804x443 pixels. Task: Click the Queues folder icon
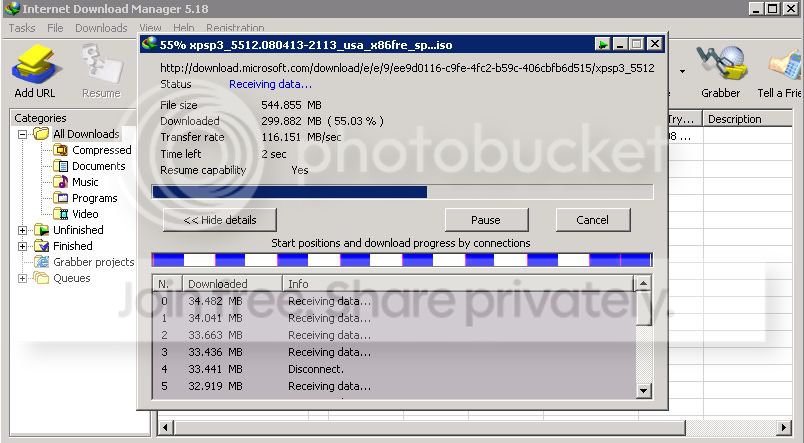point(41,278)
